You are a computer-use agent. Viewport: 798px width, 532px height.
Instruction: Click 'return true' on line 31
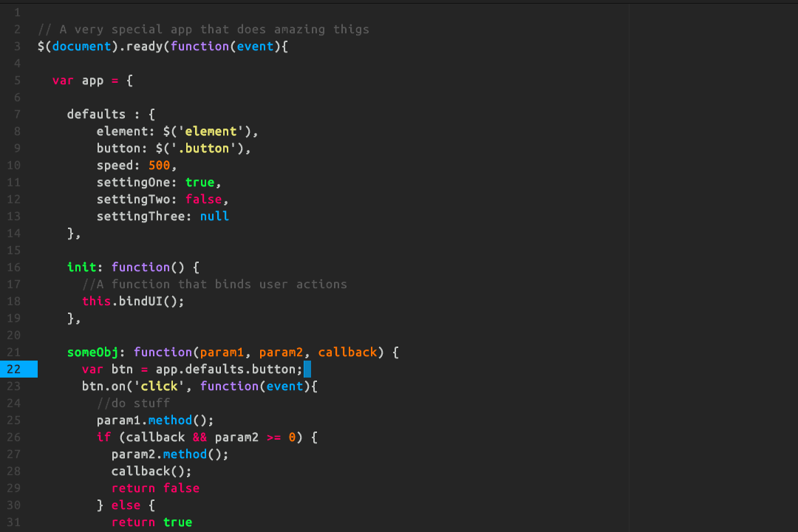tap(151, 522)
